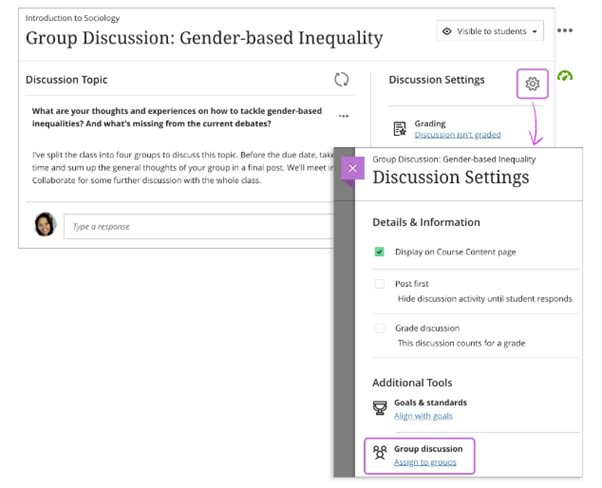Open the top-right three-dot page menu
Screen dimensions: 602x488
565,31
